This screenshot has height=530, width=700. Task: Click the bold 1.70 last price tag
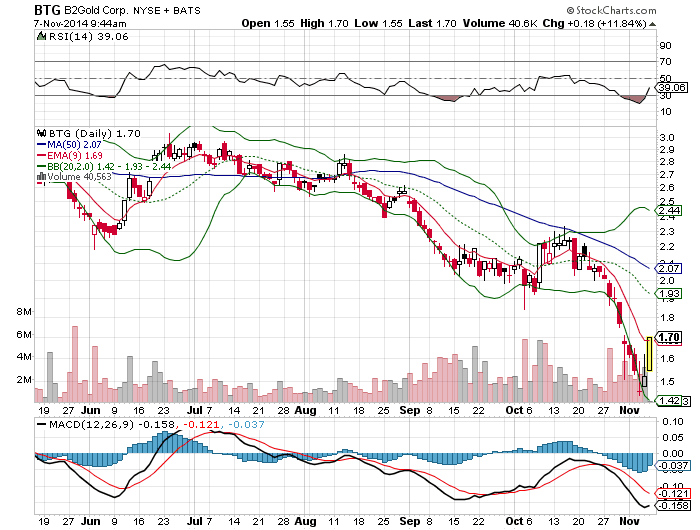[669, 337]
